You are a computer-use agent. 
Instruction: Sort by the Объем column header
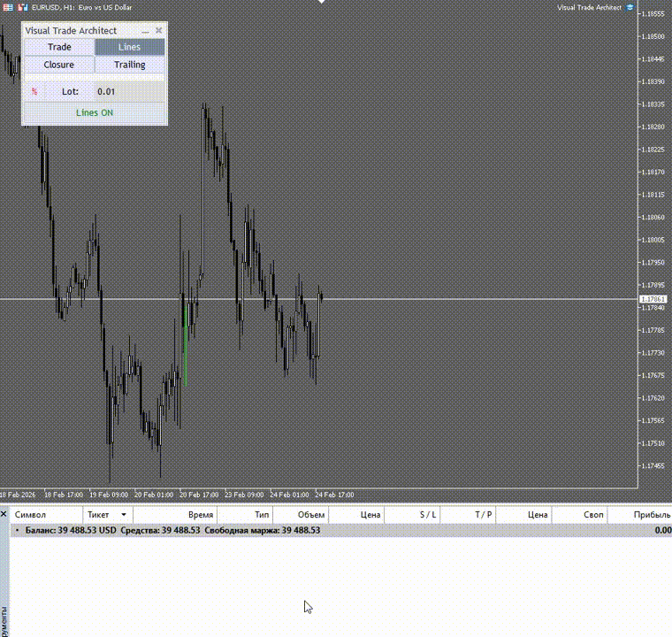click(301, 515)
